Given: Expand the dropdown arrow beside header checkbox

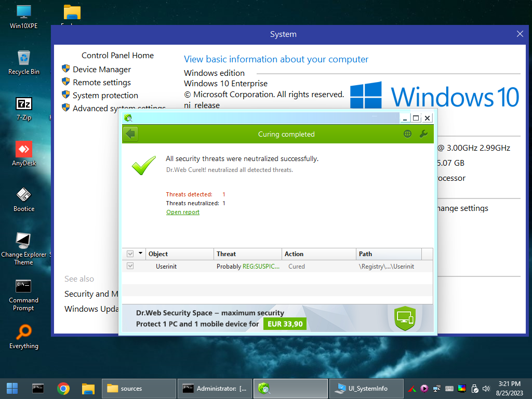Looking at the screenshot, I should (x=140, y=253).
